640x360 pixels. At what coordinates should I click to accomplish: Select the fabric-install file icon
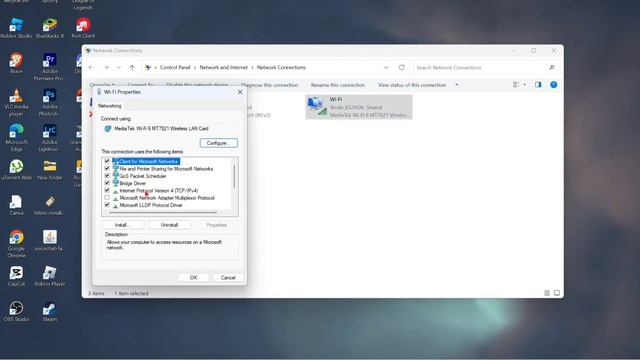click(50, 205)
